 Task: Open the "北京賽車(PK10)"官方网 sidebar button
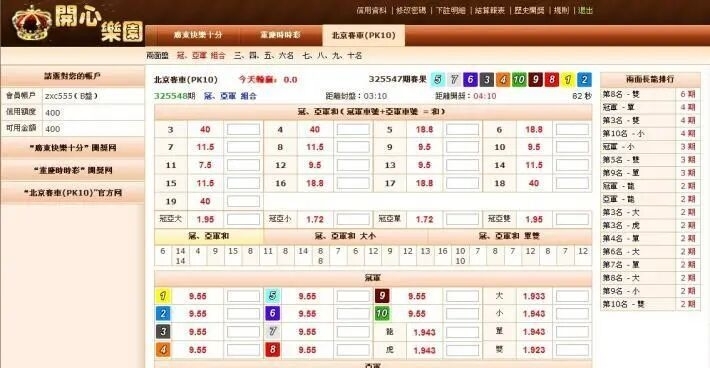point(73,193)
